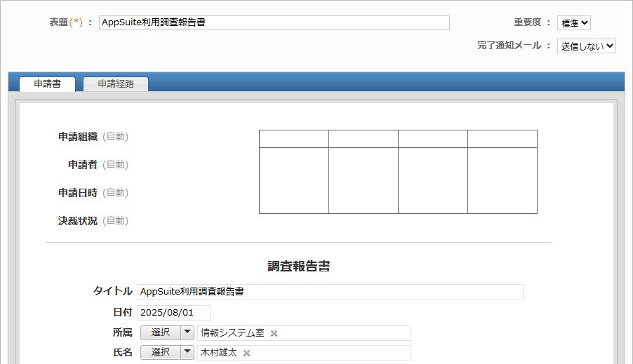Click the 調査報告書 form heading

[x=299, y=267]
